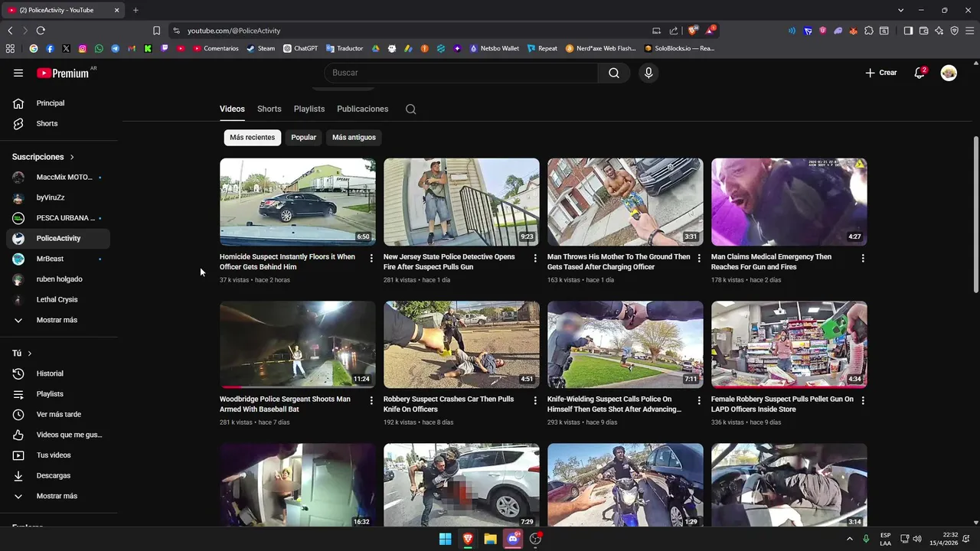Click the Brave shields icon
This screenshot has width=980, height=551.
pyautogui.click(x=692, y=31)
